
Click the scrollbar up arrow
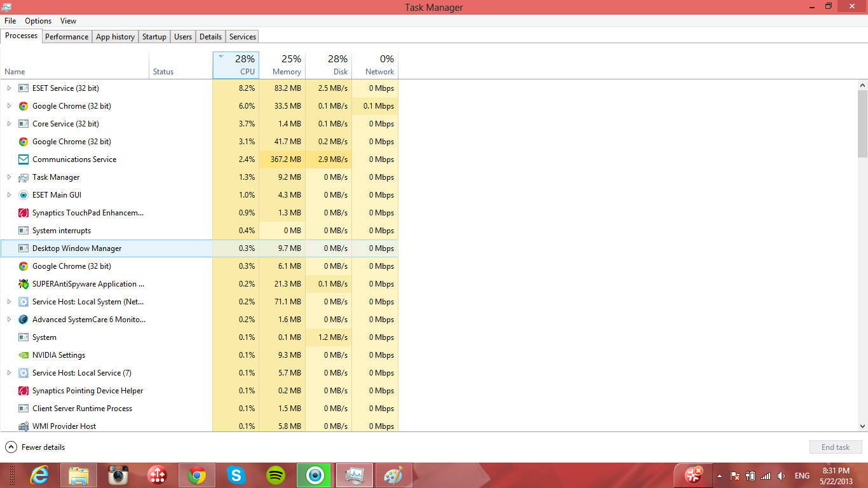tap(862, 85)
